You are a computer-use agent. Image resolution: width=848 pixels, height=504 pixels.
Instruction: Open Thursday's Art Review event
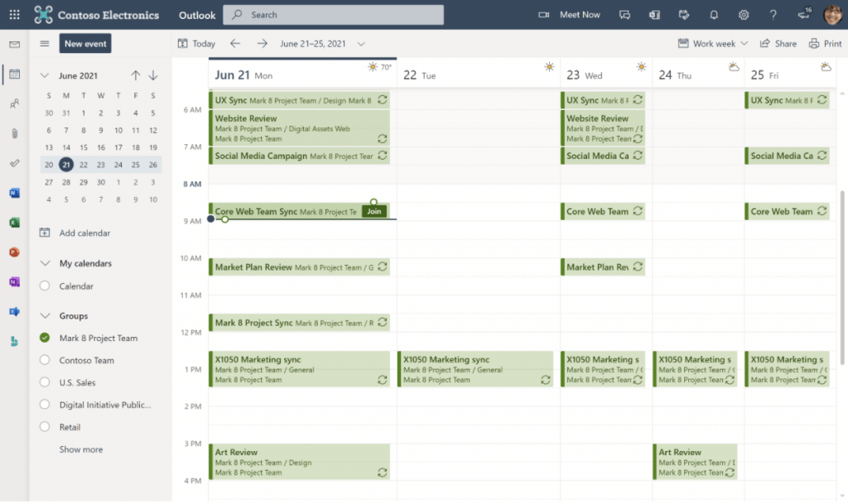(695, 462)
